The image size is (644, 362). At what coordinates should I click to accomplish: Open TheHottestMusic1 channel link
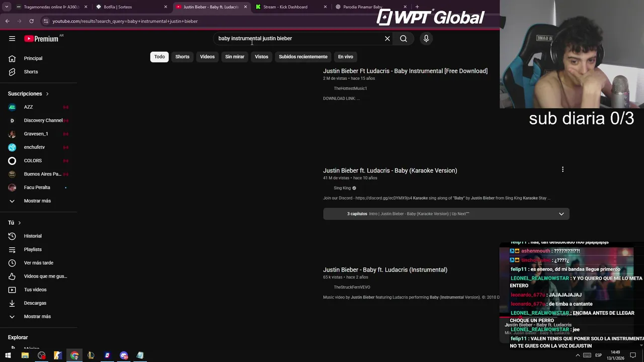[350, 88]
